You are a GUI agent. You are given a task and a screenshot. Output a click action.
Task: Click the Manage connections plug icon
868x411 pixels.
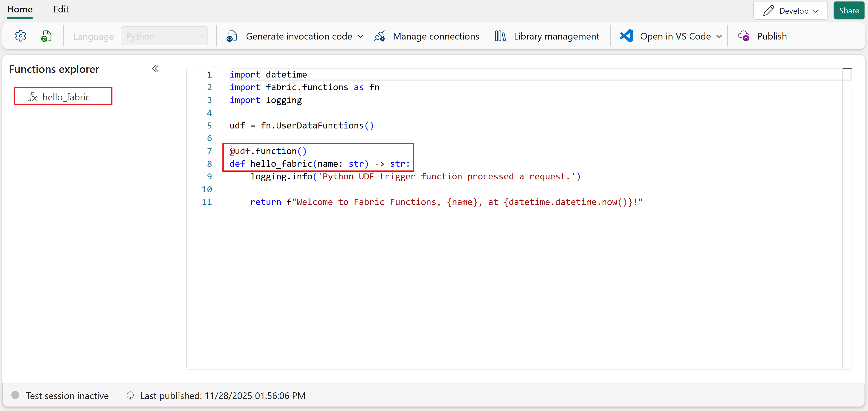coord(380,36)
